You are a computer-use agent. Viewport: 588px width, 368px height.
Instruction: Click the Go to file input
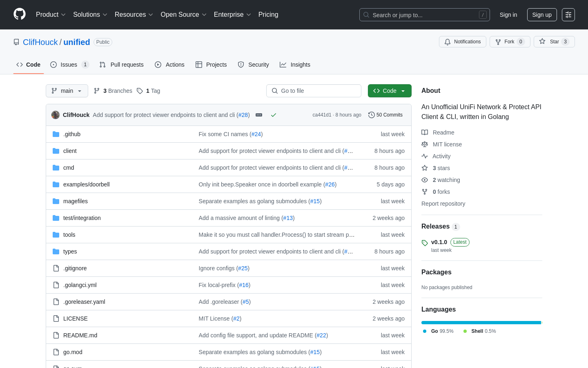pyautogui.click(x=314, y=91)
